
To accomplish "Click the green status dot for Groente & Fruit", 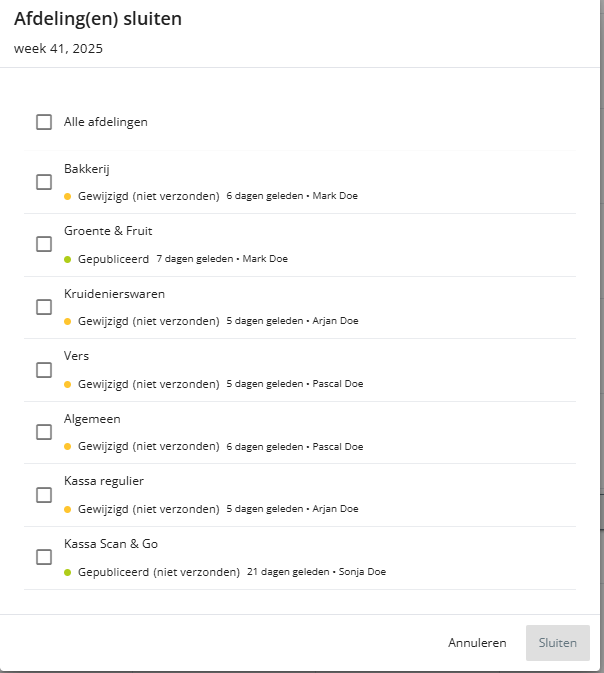I will tap(68, 259).
